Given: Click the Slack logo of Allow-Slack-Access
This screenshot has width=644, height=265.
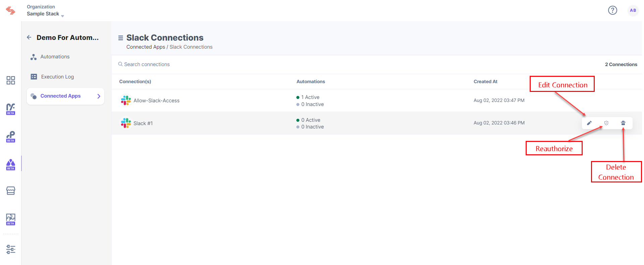Looking at the screenshot, I should pyautogui.click(x=126, y=100).
